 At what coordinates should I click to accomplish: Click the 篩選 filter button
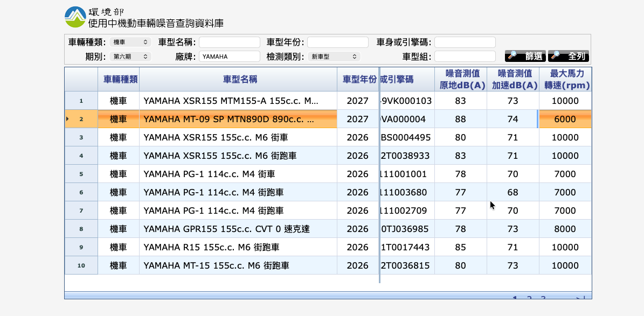click(525, 56)
